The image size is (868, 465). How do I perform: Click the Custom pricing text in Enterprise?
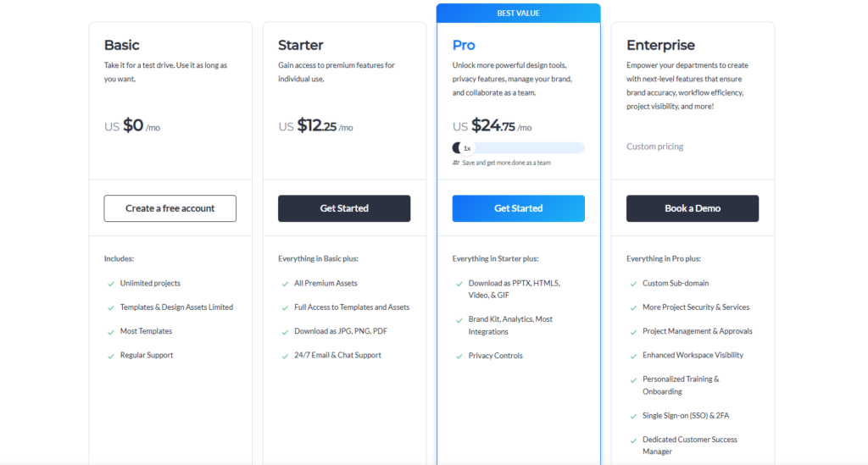click(x=655, y=147)
